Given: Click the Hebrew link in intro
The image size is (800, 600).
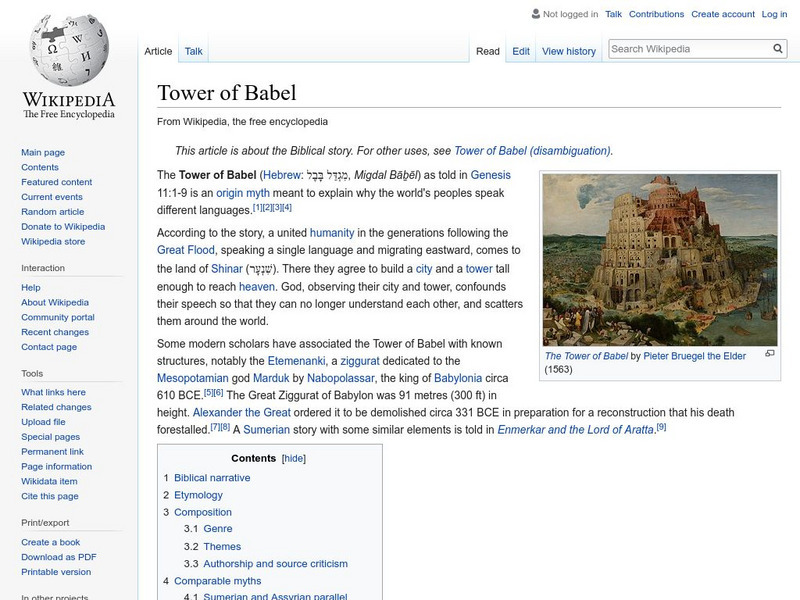Looking at the screenshot, I should pyautogui.click(x=282, y=175).
